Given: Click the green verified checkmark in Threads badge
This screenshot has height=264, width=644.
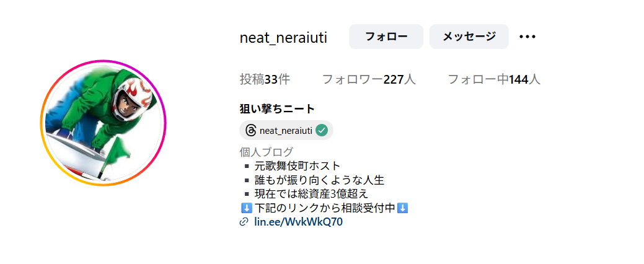Looking at the screenshot, I should (x=322, y=131).
